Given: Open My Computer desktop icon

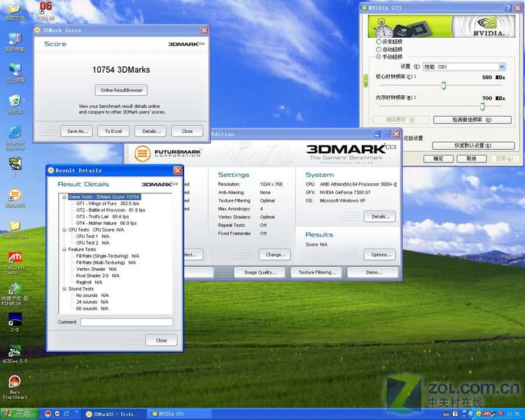Looking at the screenshot, I should point(15,42).
